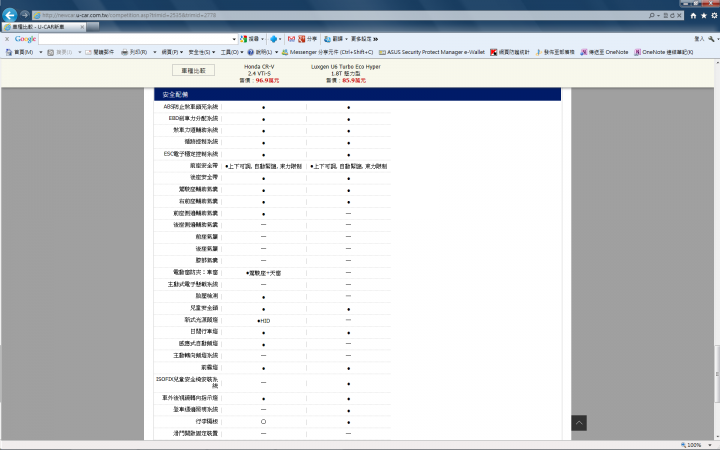
Task: Open a new blank tab button
Action: [x=93, y=27]
